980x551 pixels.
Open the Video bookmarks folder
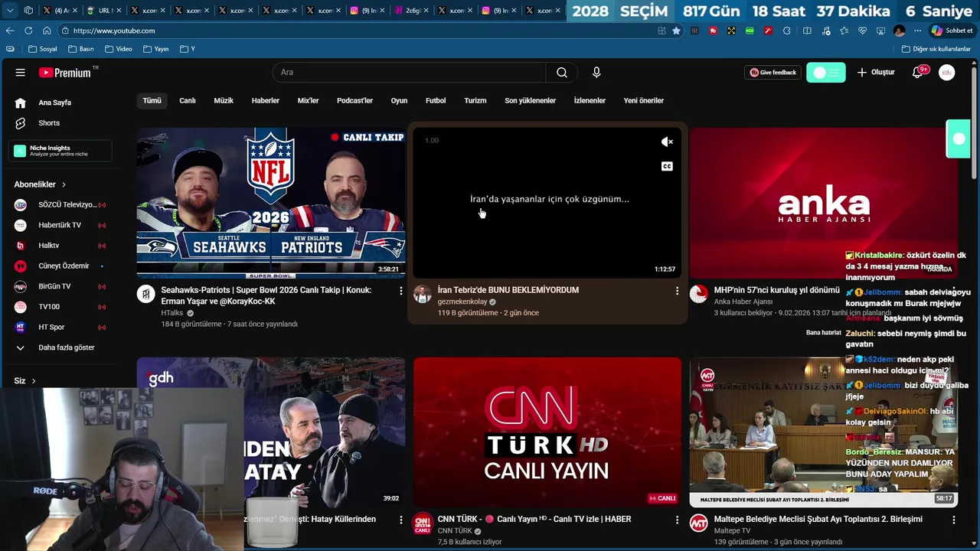coord(119,49)
